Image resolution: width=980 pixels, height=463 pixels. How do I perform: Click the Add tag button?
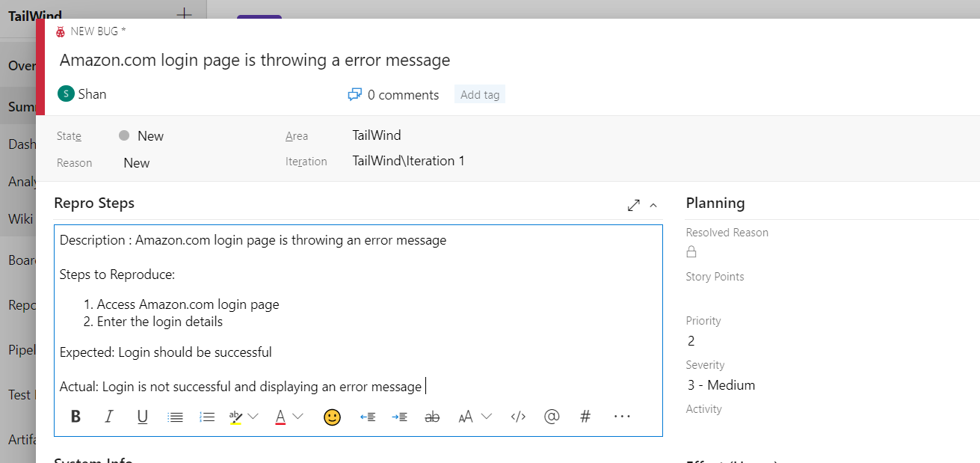480,95
